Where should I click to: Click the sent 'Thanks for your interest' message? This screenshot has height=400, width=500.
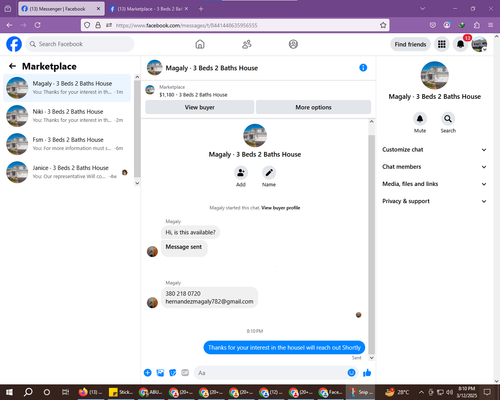(284, 348)
